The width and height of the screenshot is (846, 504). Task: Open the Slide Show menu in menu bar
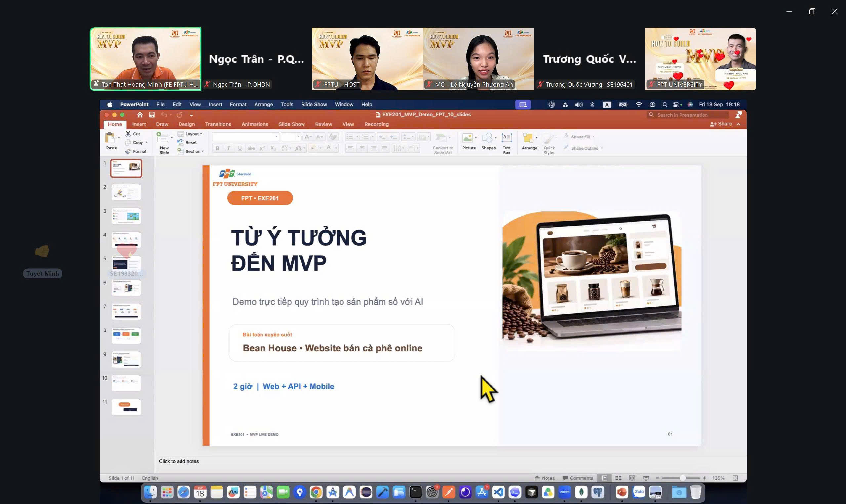coord(314,105)
